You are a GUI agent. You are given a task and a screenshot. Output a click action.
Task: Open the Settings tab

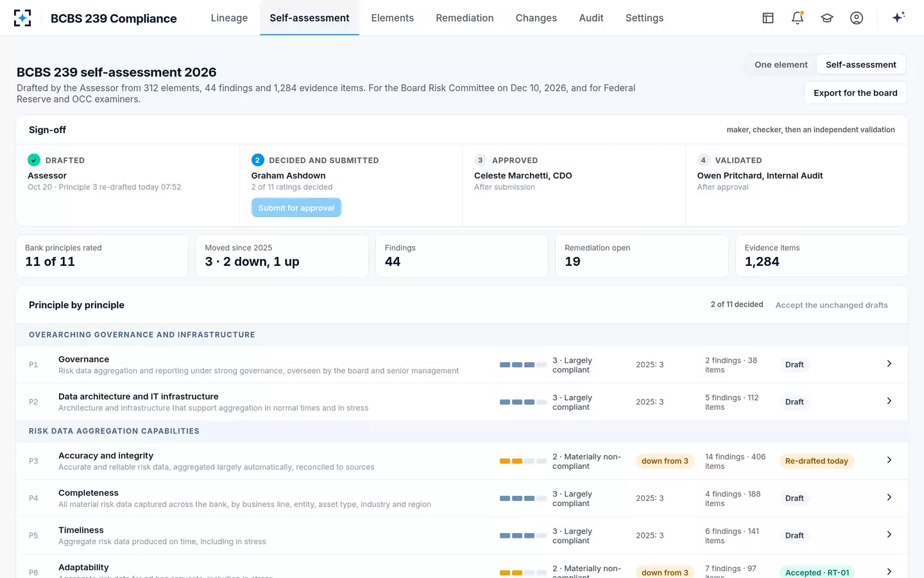(x=644, y=18)
